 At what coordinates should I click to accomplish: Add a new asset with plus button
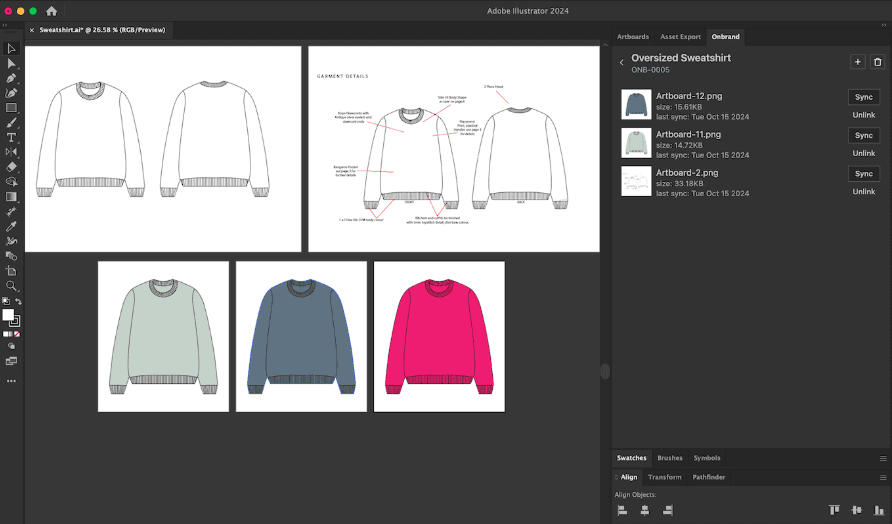[858, 62]
